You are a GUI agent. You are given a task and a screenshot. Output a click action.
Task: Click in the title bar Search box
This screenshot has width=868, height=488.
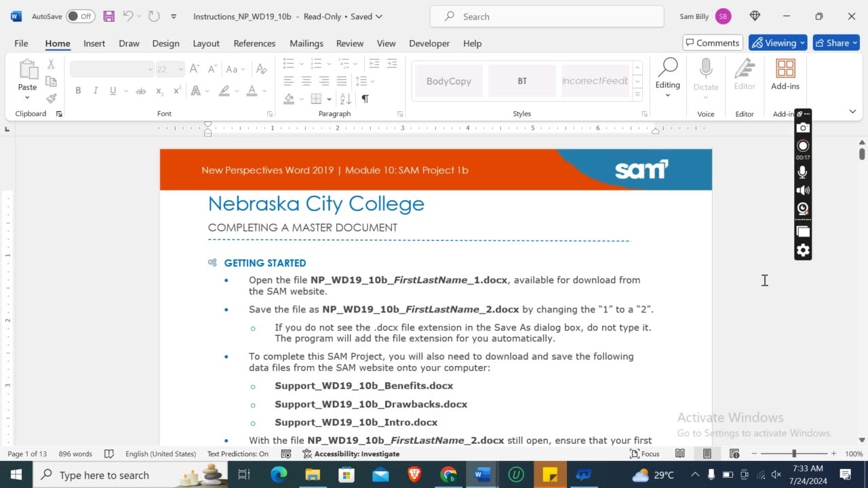547,16
